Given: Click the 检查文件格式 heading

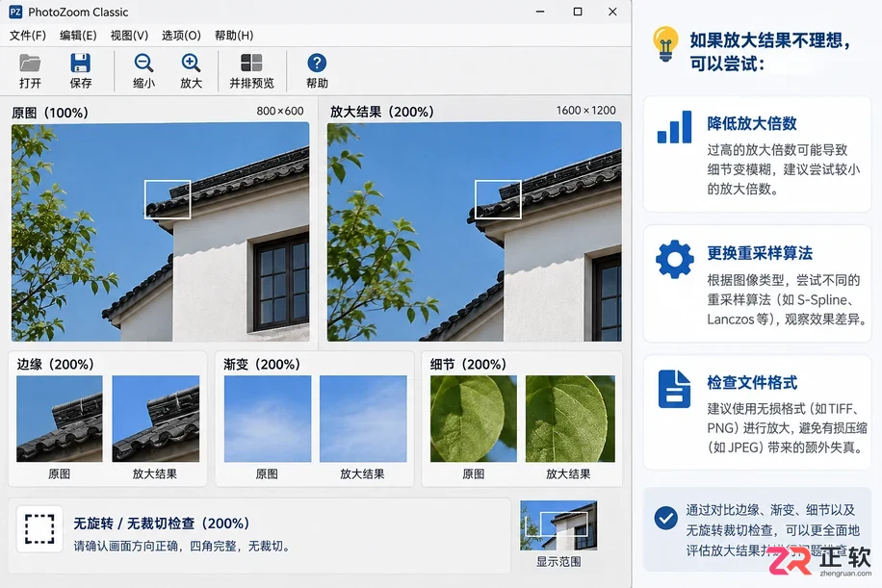Looking at the screenshot, I should [752, 383].
